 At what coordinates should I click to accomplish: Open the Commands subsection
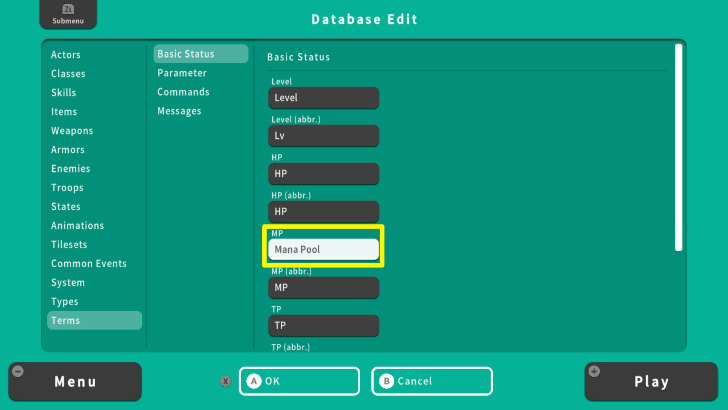point(183,92)
